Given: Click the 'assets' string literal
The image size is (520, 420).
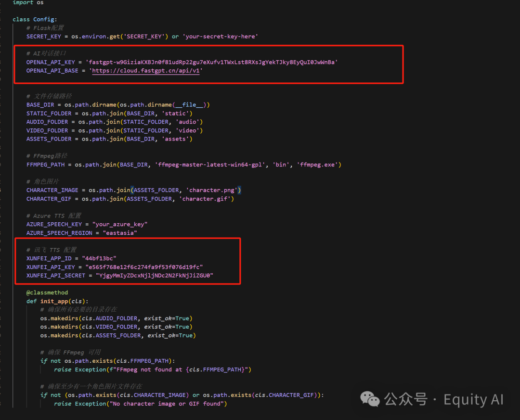Looking at the screenshot, I should pyautogui.click(x=175, y=139).
